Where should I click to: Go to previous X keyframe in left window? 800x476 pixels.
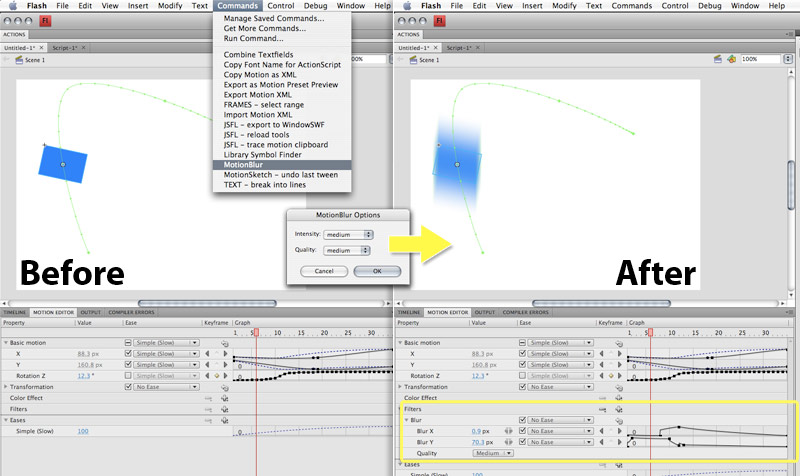[207, 354]
